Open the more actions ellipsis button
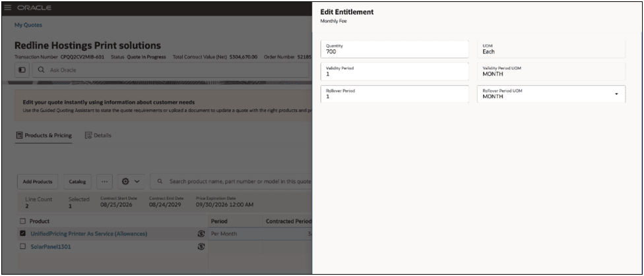This screenshot has width=644, height=276. pyautogui.click(x=104, y=182)
